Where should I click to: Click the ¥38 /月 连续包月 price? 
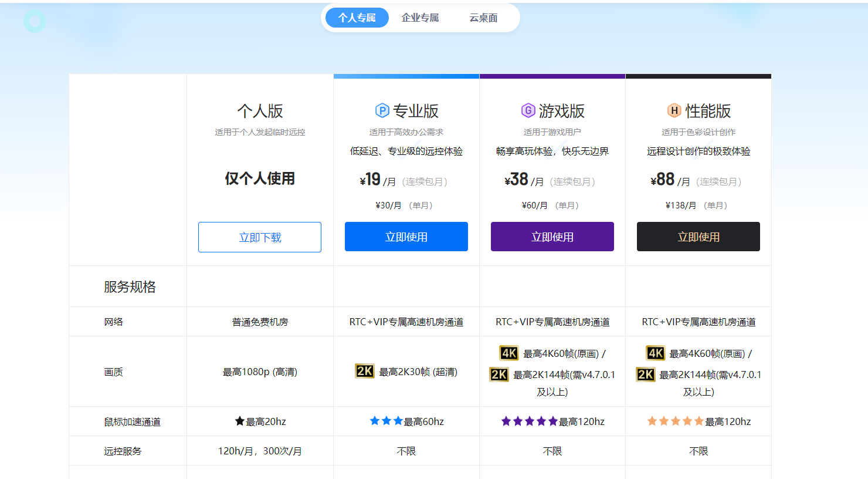551,180
